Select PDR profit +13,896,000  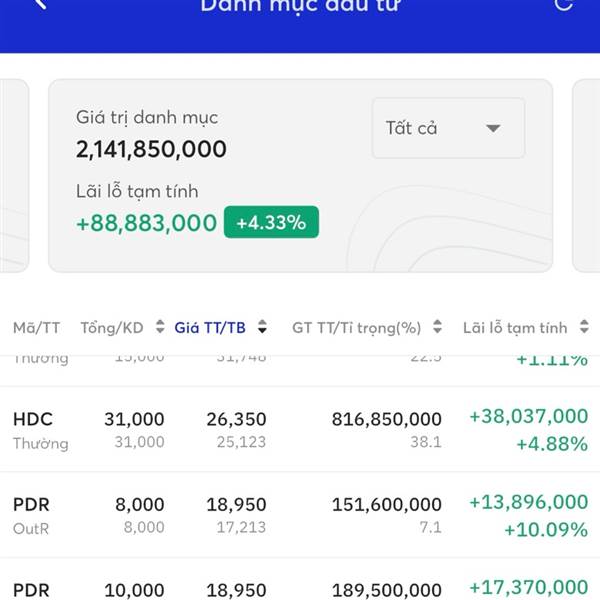pos(529,502)
